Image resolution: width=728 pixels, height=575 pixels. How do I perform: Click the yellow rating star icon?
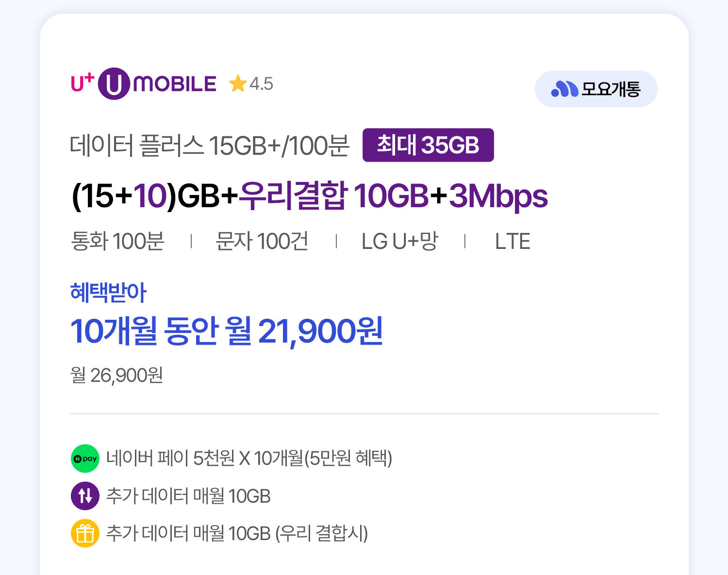pos(238,84)
